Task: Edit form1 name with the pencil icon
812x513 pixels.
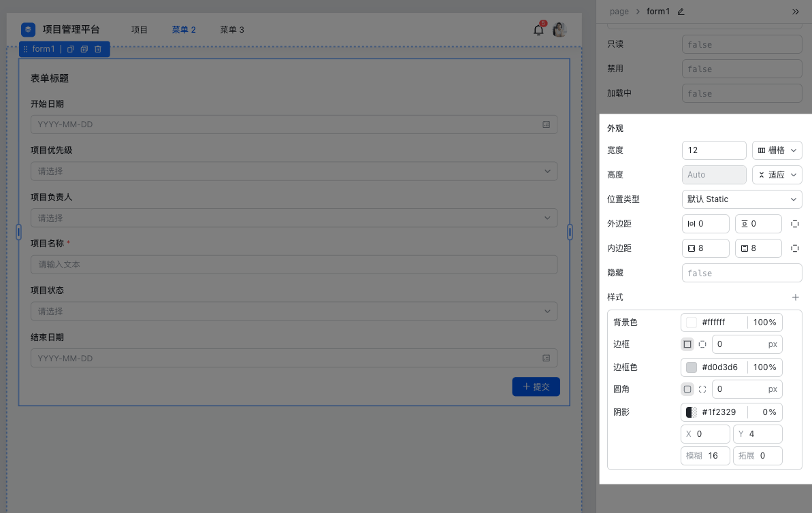Action: pos(681,12)
